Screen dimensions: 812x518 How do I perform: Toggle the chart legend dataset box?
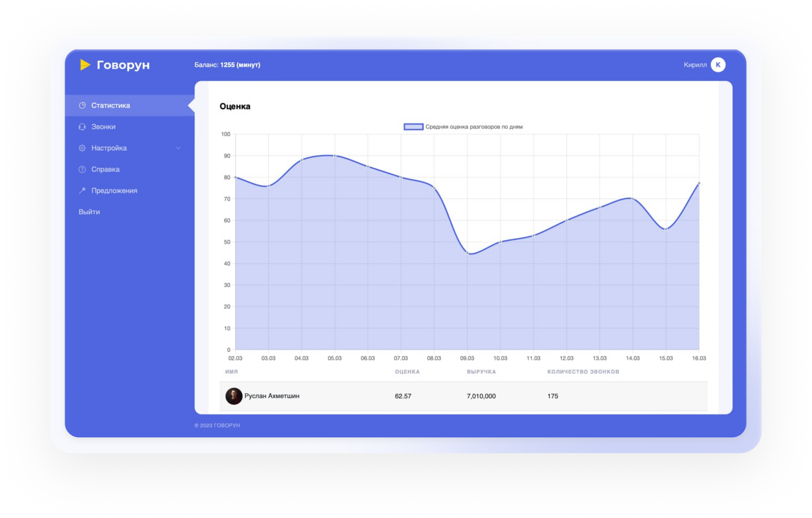click(x=413, y=127)
